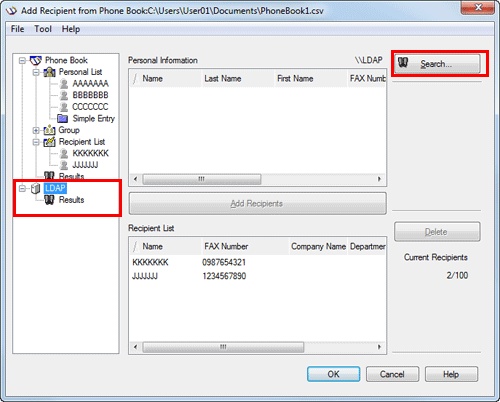
Task: Sort Recipient List by FAX Number column
Action: 245,247
